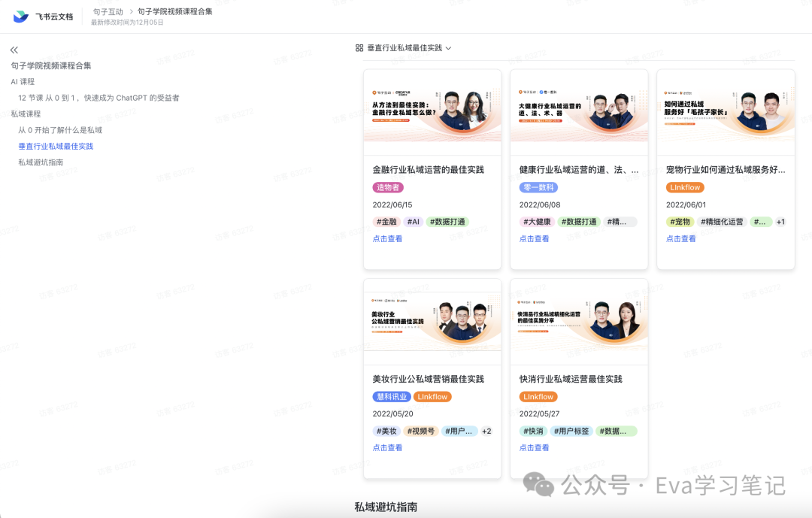Open the 美妆行业公私域营销 card cover image
This screenshot has width=812, height=518.
tap(432, 315)
